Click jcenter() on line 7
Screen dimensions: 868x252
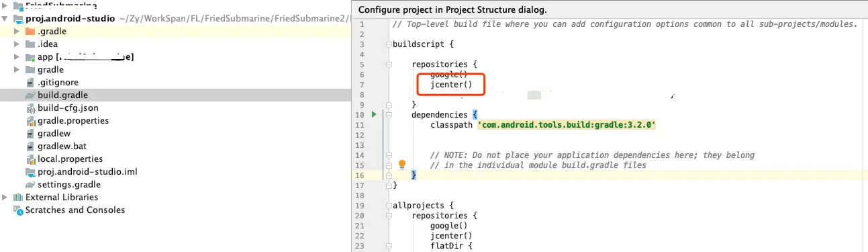pyautogui.click(x=451, y=85)
